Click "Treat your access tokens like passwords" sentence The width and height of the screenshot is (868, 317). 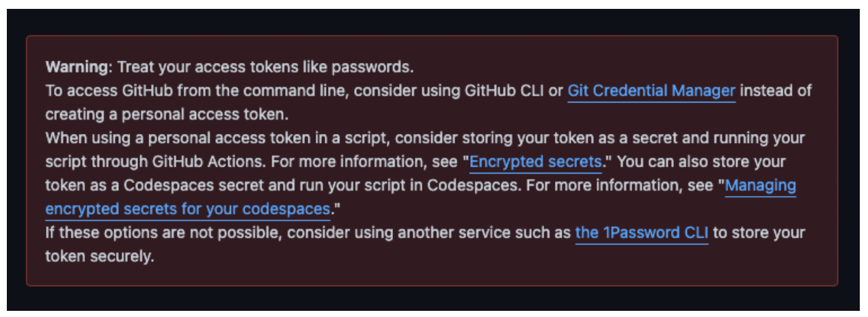[x=266, y=68]
